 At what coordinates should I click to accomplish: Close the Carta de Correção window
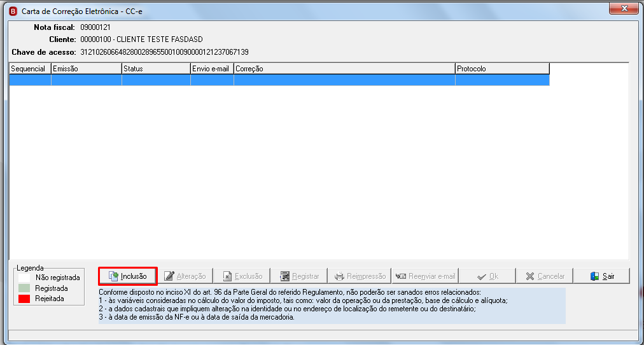click(624, 8)
